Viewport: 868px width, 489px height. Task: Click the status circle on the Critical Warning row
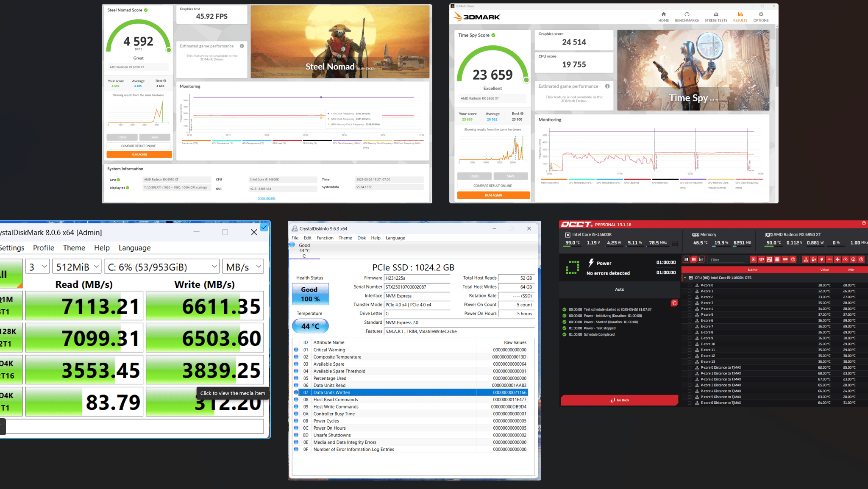point(296,350)
